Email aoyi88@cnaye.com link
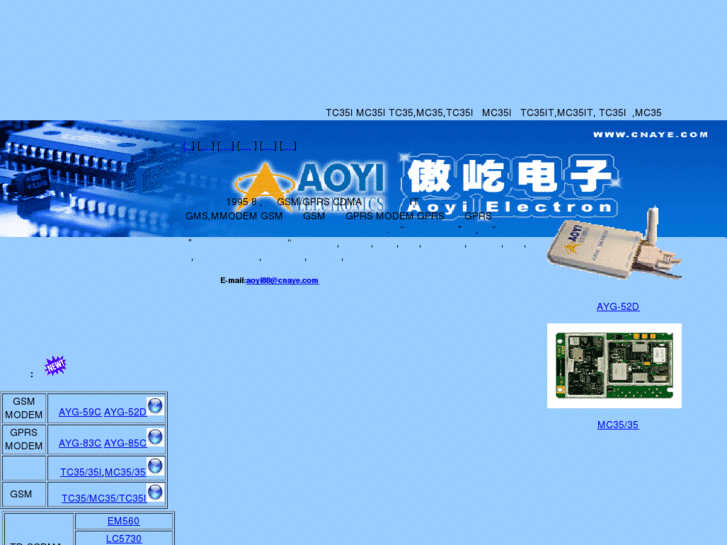 (x=282, y=281)
